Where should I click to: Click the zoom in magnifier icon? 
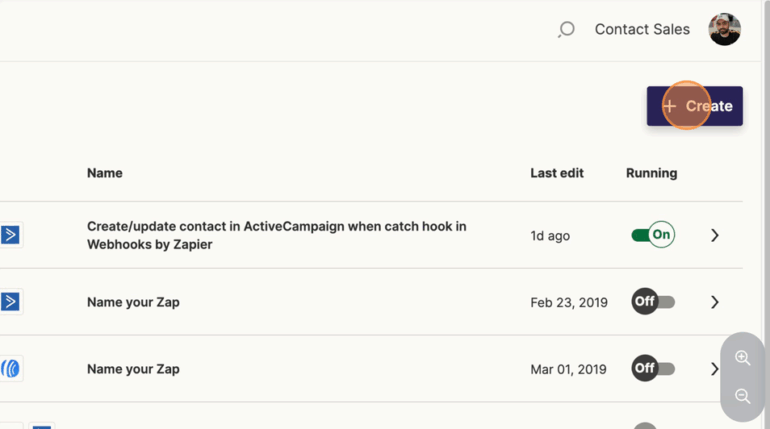click(742, 358)
